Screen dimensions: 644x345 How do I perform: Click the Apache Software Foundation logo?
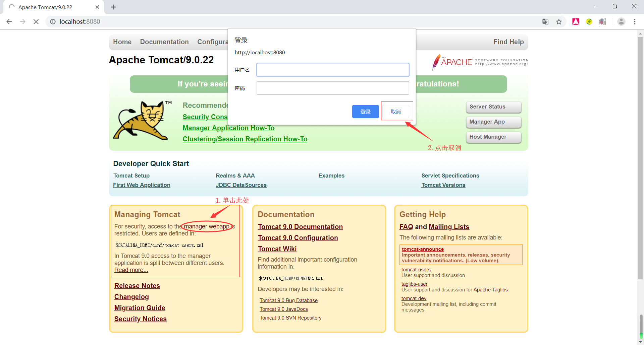point(480,62)
